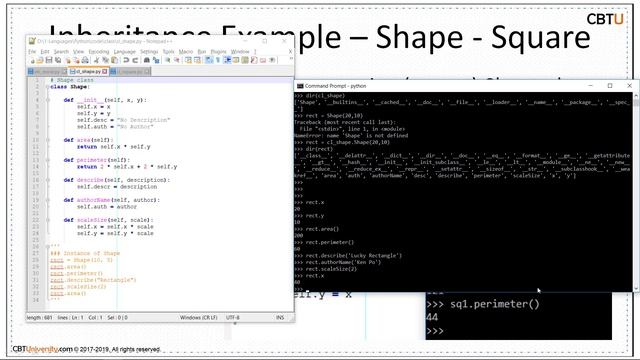The height and width of the screenshot is (360, 640).
Task: Open the Define Your Language toolbar icon
Action: pyautogui.click(x=236, y=60)
